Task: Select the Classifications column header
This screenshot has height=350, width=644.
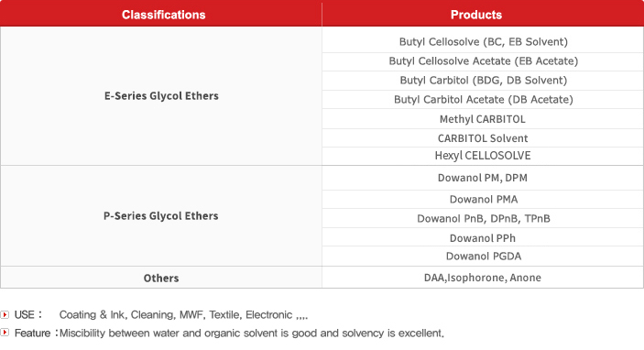Action: coord(161,14)
